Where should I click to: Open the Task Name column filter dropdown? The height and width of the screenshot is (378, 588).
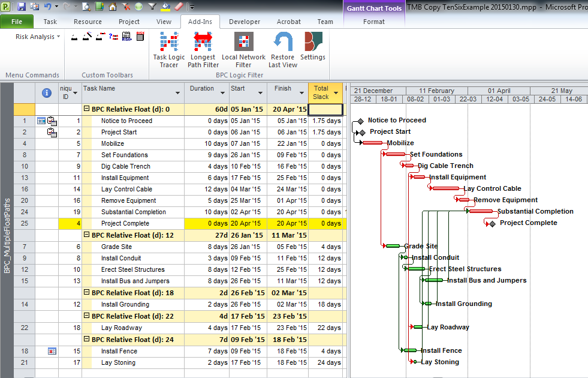tap(177, 93)
